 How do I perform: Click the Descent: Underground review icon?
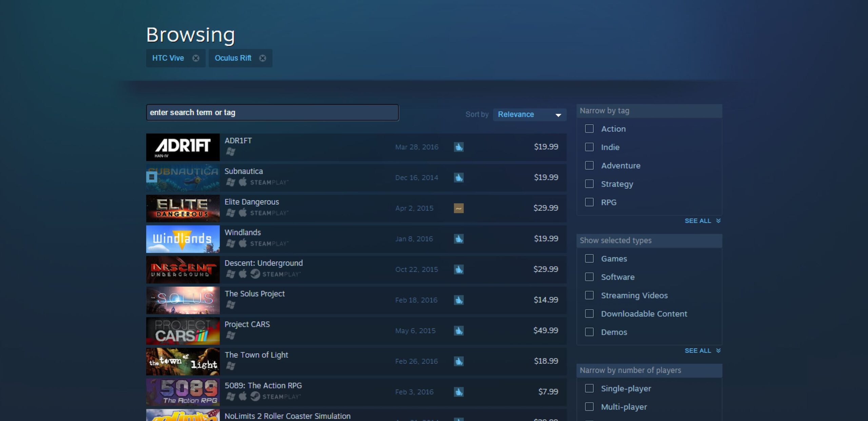[x=458, y=269]
